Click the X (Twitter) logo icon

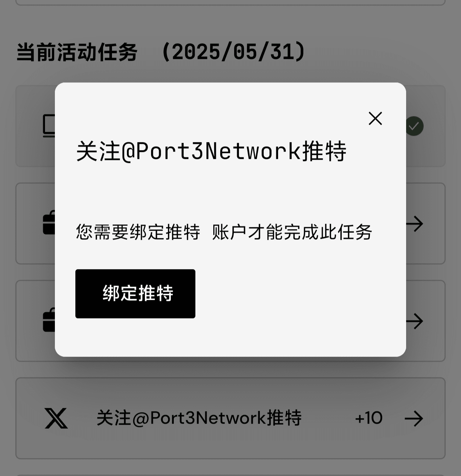56,418
